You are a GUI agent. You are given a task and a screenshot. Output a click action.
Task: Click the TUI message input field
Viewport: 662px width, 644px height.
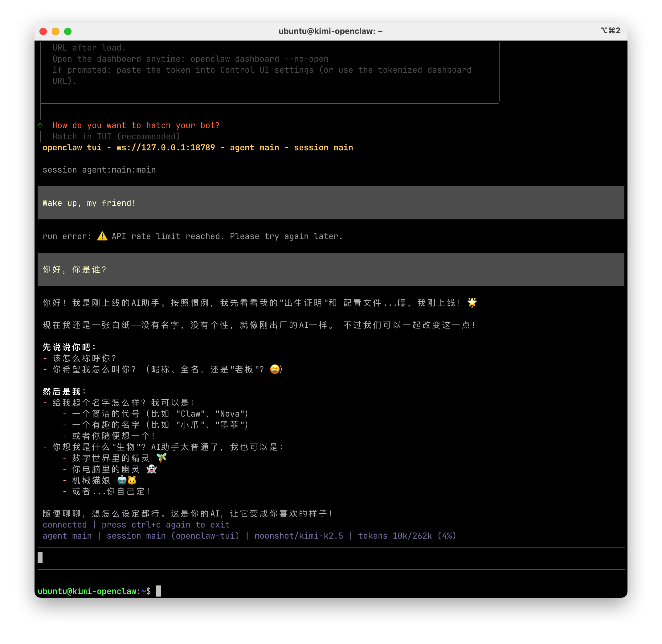[x=331, y=558]
